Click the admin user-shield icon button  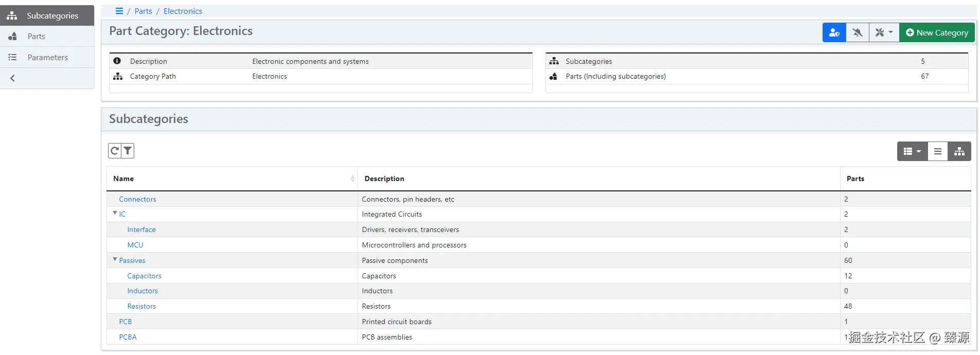point(834,32)
